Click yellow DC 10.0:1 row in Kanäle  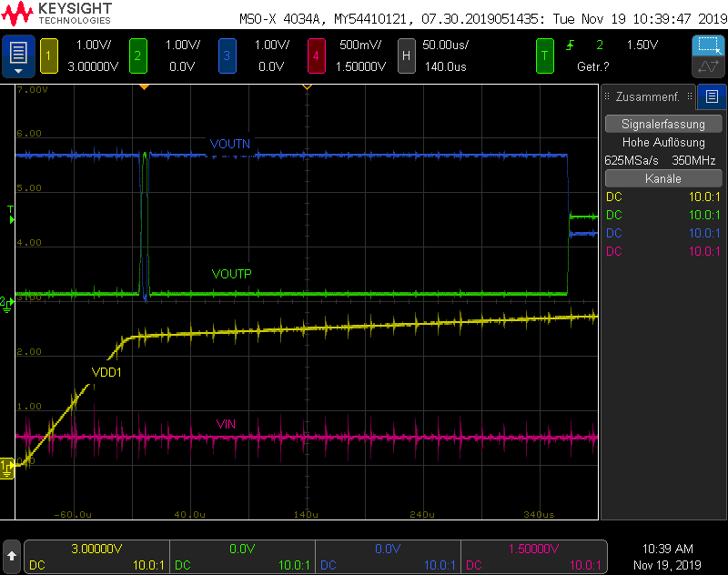[663, 197]
